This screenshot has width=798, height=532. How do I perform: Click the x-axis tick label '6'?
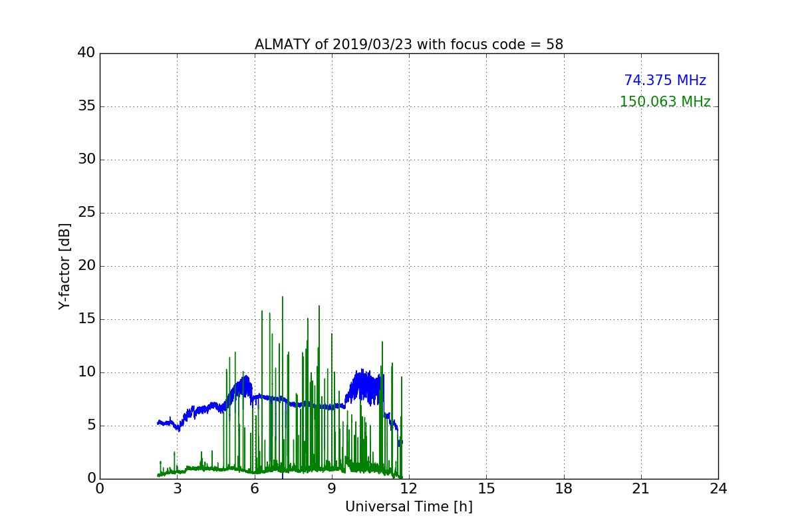pos(255,489)
